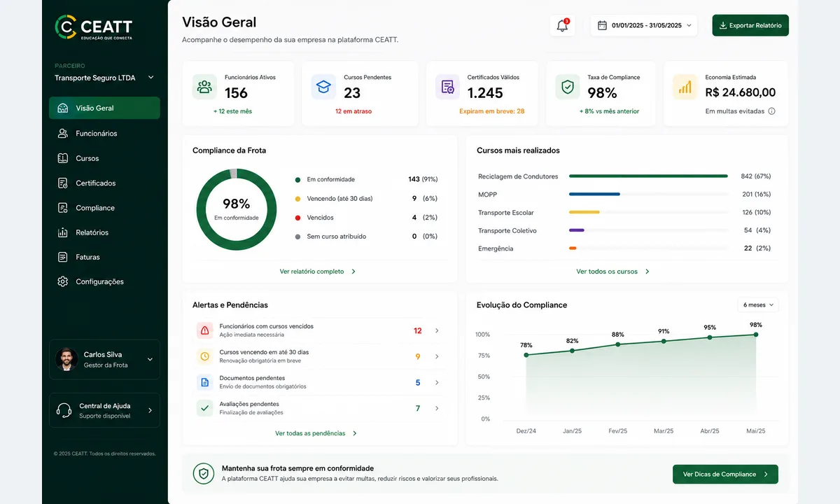The width and height of the screenshot is (840, 504).
Task: Click the Faturas invoice icon in sidebar
Action: point(63,257)
